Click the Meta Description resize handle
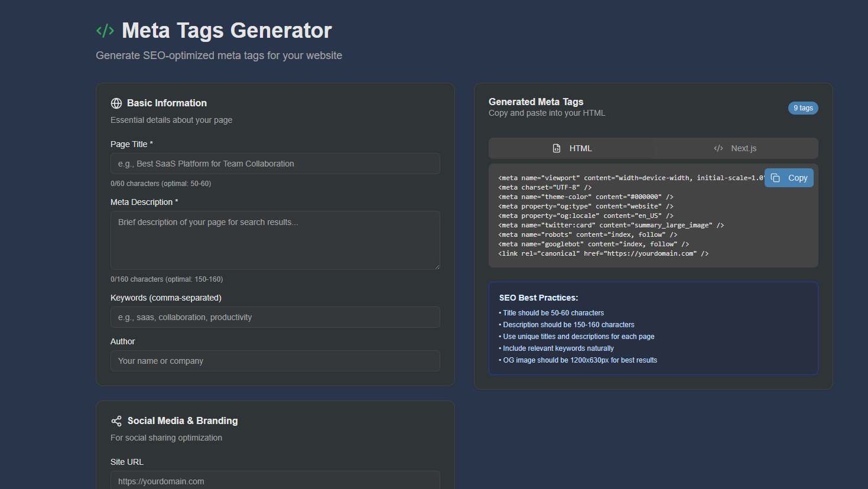Viewport: 868px width, 489px height. 437,266
